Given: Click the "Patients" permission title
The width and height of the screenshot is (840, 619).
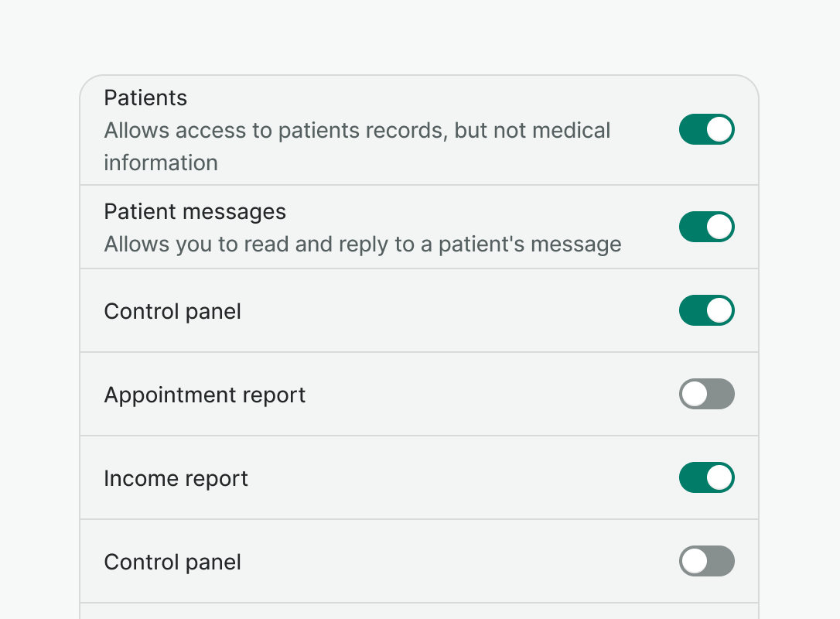Looking at the screenshot, I should (145, 98).
